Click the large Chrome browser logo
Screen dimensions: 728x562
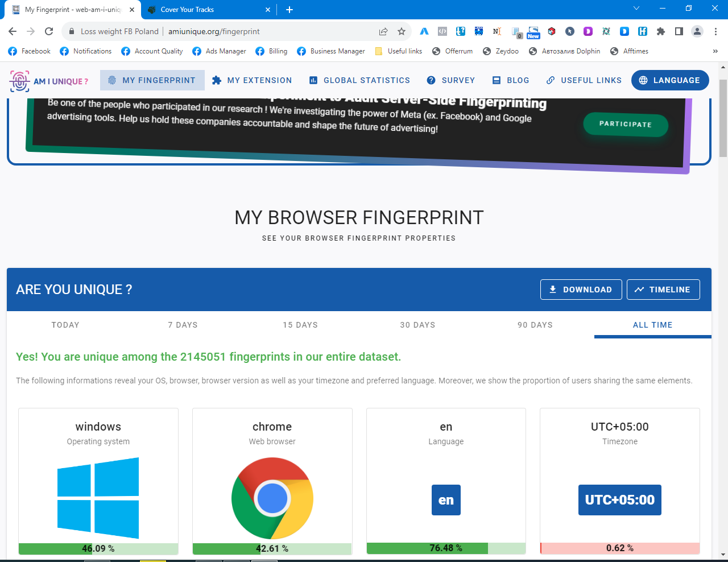272,498
